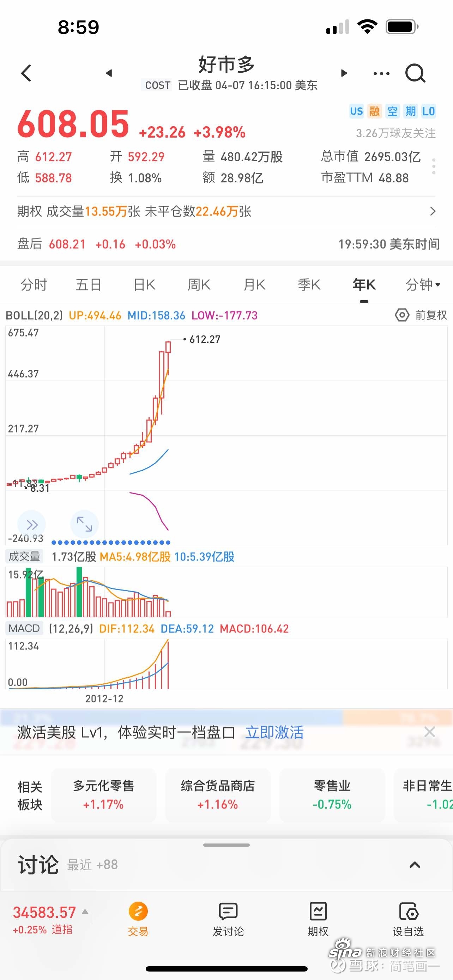Open 综合货品商店 sector card
Screen dimensions: 453x980
click(218, 795)
